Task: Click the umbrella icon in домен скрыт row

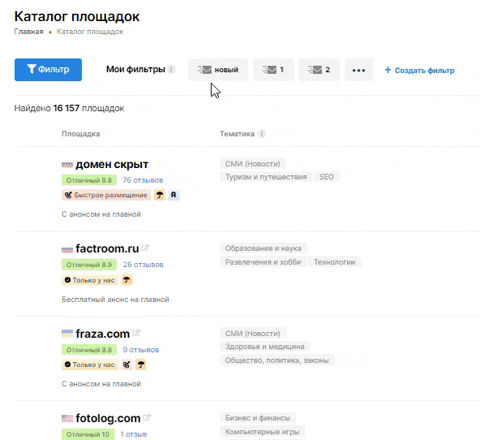Action: (160, 195)
